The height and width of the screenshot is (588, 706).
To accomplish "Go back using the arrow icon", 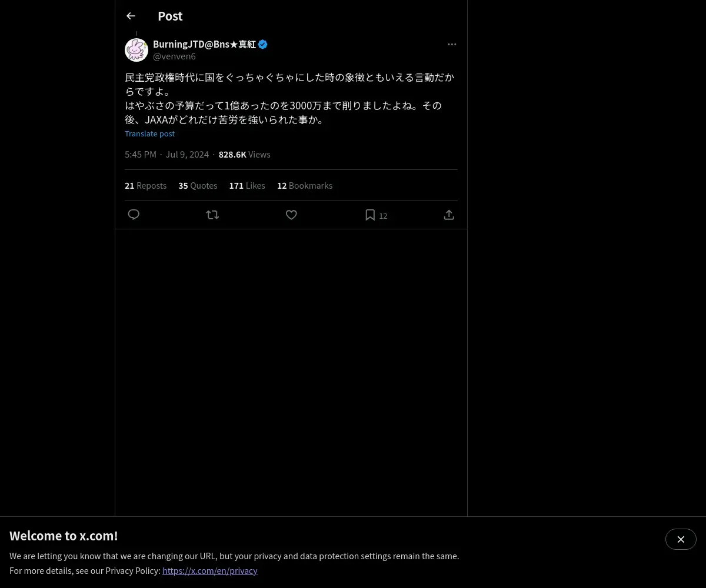I will [131, 16].
